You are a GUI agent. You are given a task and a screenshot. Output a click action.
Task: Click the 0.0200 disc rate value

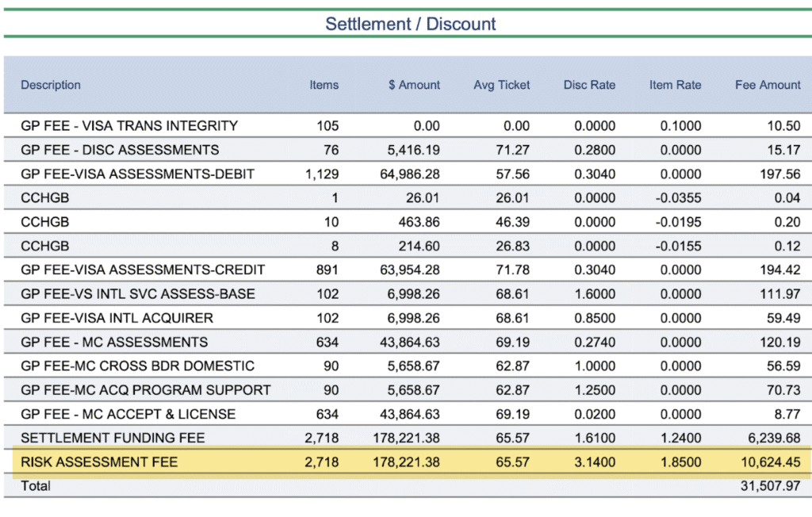(x=595, y=414)
